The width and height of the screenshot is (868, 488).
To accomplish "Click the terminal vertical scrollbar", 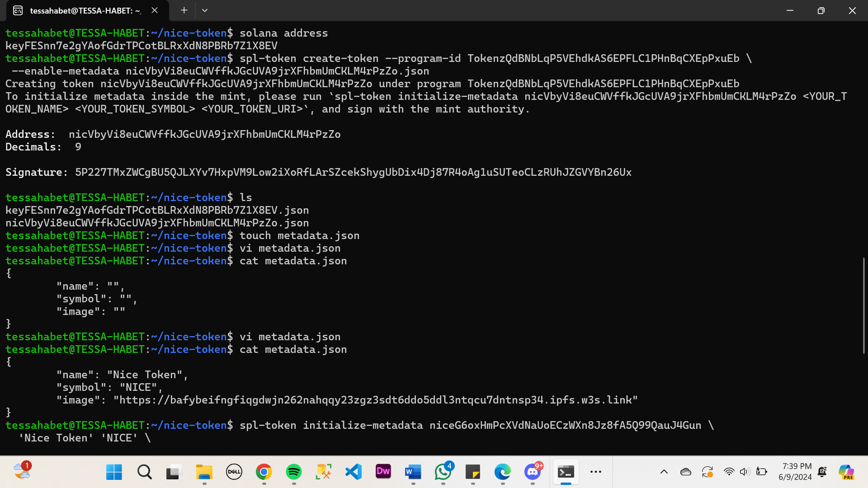I will point(863,305).
